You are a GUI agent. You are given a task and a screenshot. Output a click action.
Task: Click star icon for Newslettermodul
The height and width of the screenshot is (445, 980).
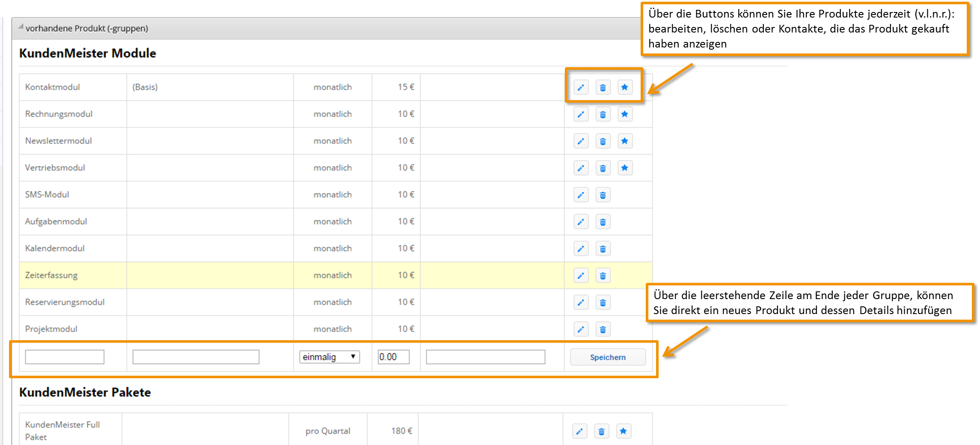[625, 141]
